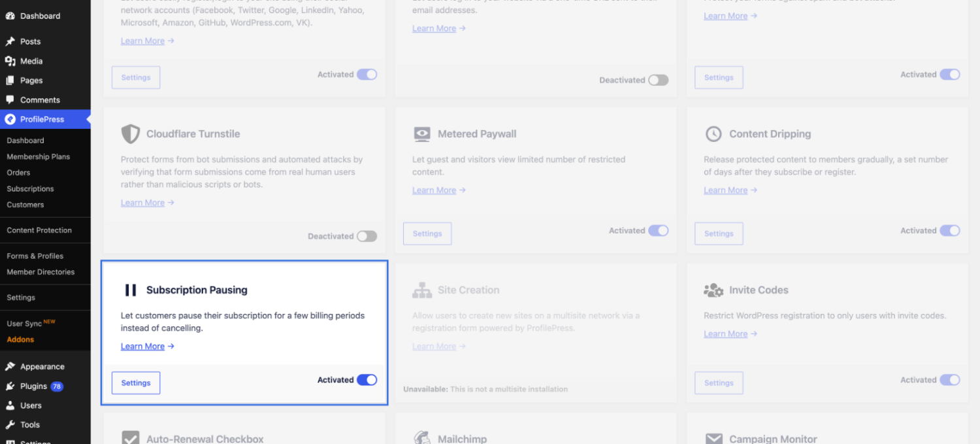Click the Posts pushpin icon
This screenshot has width=980, height=444.
click(x=10, y=41)
